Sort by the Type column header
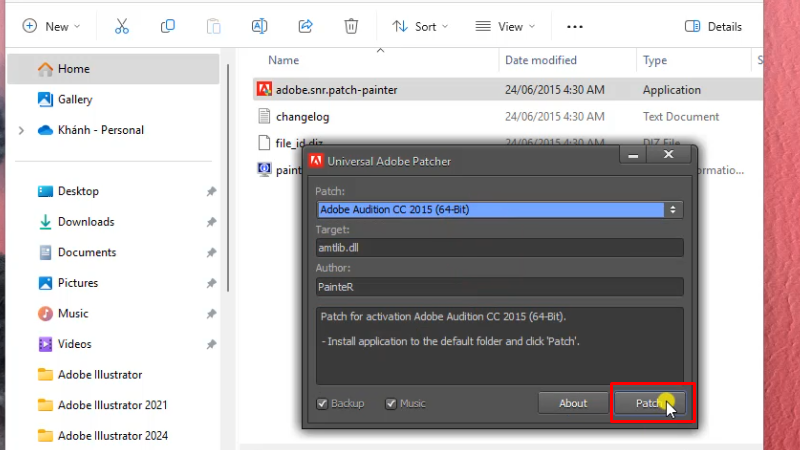Screen dimensions: 800x450 point(655,60)
